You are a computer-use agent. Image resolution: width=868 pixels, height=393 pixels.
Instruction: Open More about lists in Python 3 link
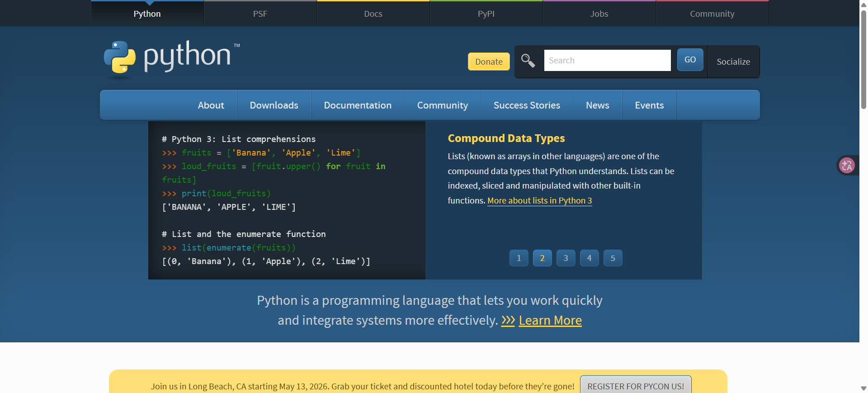[x=540, y=200]
